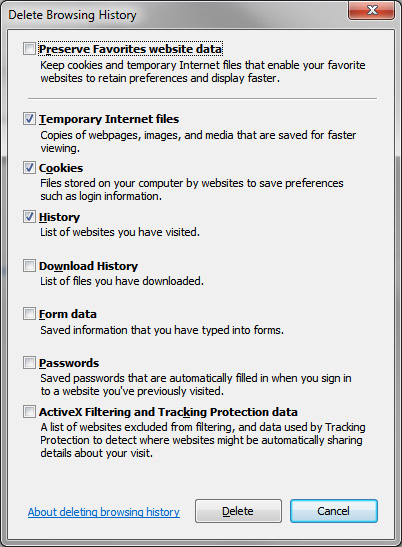Click the 'ActiveX Filtering and Tracking Protection data' label
402x547 pixels.
click(x=168, y=412)
